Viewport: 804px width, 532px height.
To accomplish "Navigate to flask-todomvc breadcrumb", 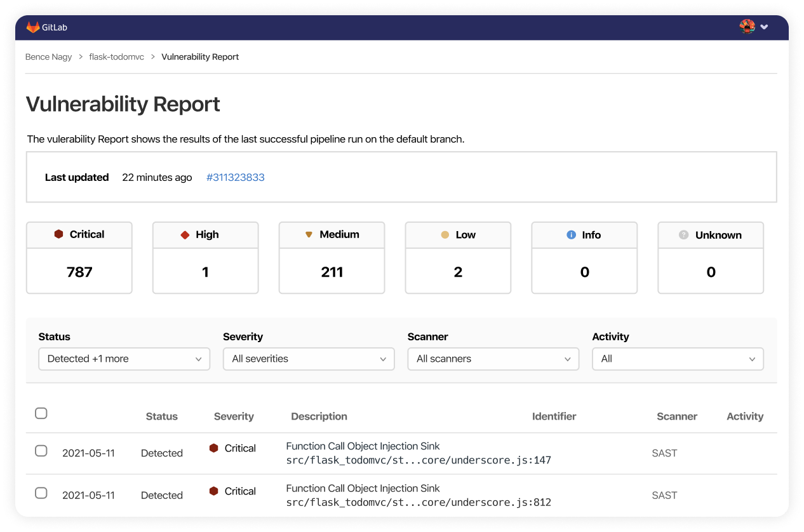I will [x=116, y=57].
